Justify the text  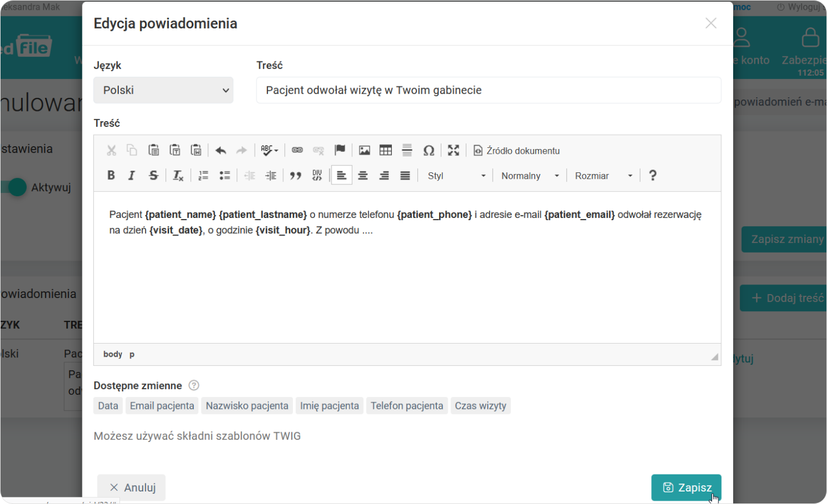click(405, 175)
